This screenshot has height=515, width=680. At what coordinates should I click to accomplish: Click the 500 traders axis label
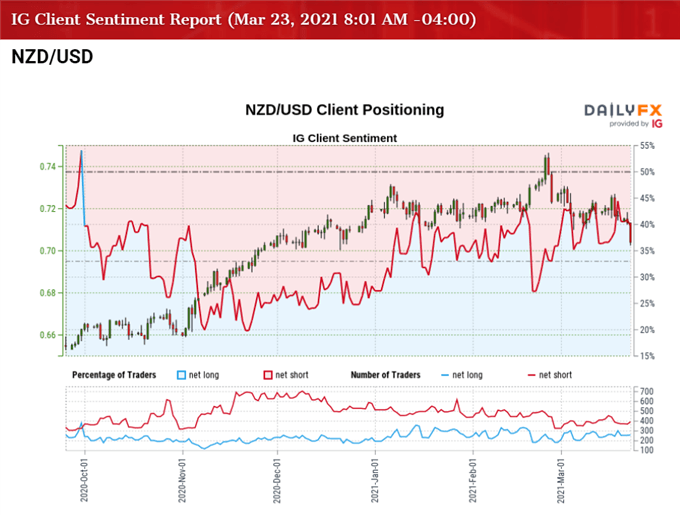coord(647,411)
